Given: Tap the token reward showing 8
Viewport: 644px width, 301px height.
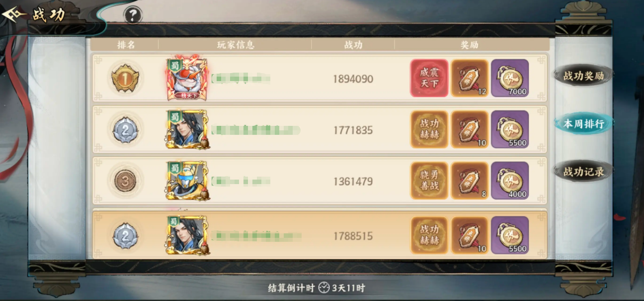Looking at the screenshot, I should 470,181.
